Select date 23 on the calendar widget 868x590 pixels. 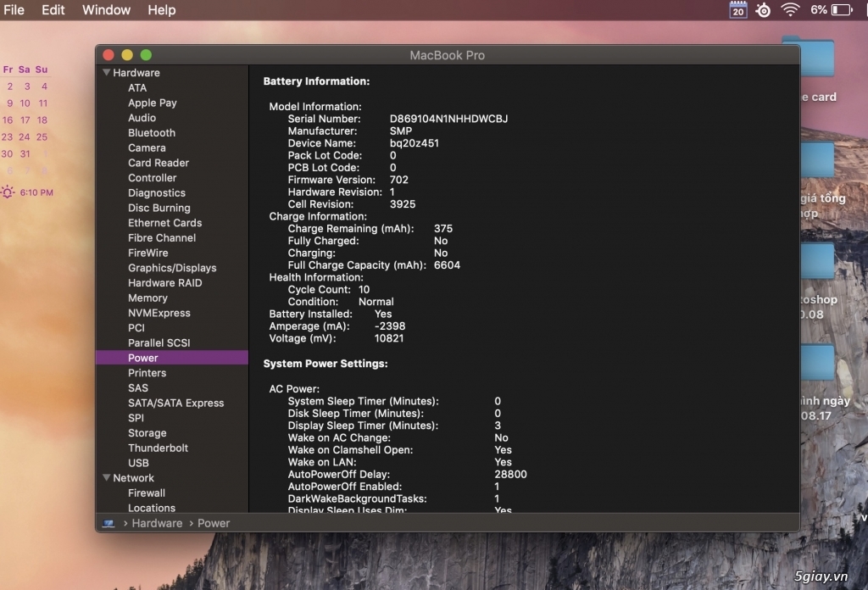tap(8, 137)
